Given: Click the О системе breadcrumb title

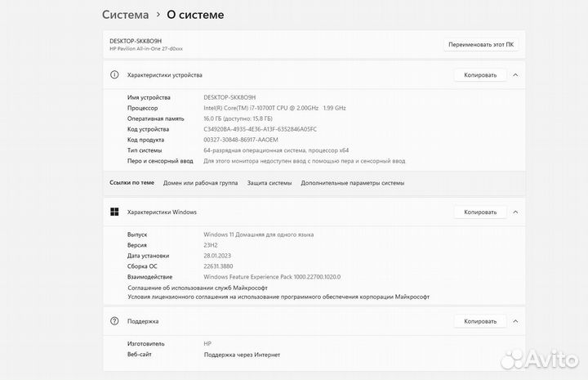Looking at the screenshot, I should (x=195, y=15).
